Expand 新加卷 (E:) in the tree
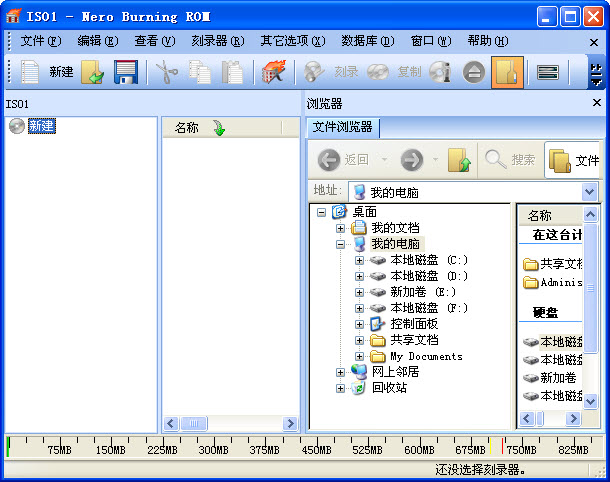Image resolution: width=610 pixels, height=482 pixels. click(359, 292)
